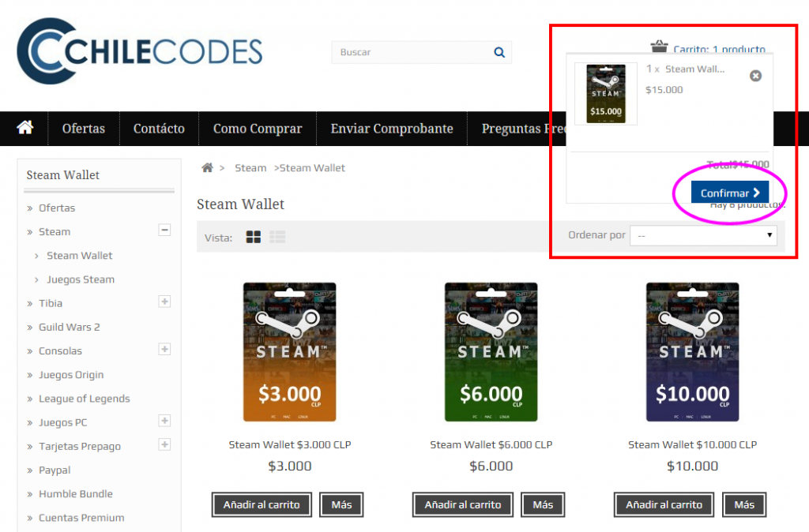Open Enviar Comprobante menu item
Screen dimensions: 809x532
tap(392, 129)
